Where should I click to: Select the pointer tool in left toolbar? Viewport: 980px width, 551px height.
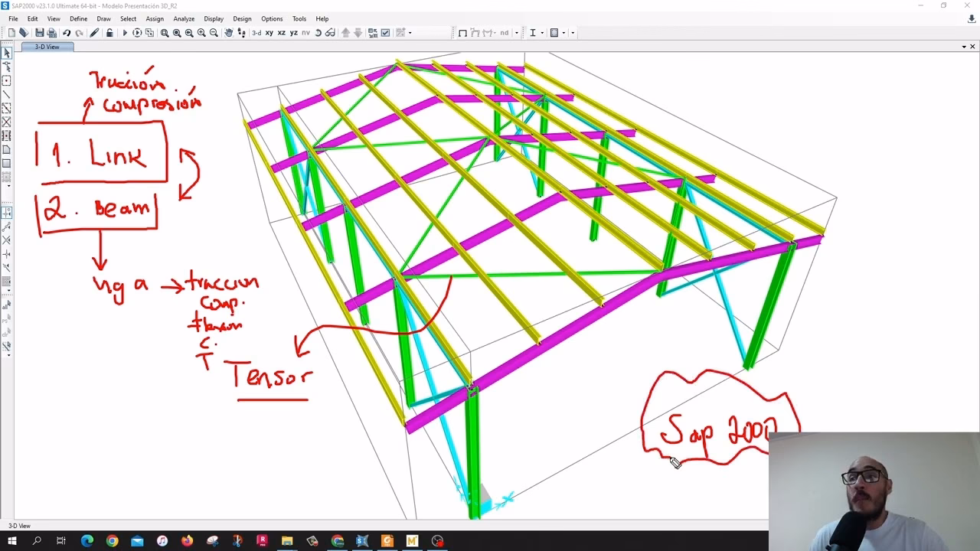7,53
